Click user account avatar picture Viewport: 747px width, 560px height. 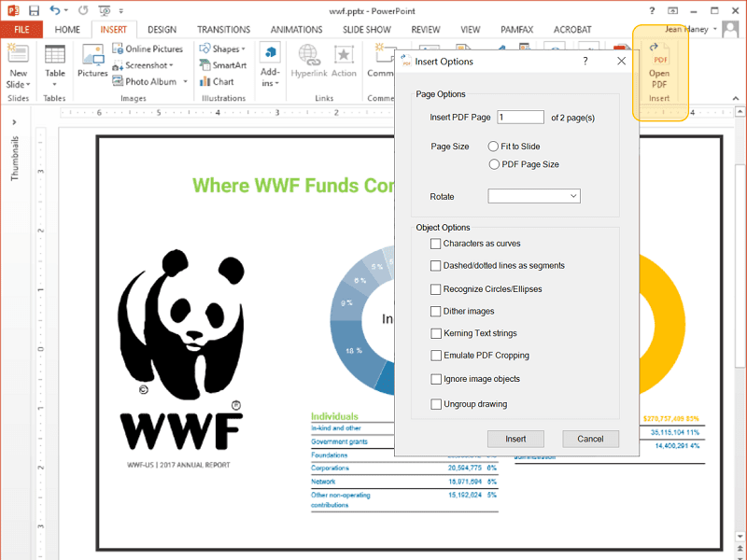point(730,29)
